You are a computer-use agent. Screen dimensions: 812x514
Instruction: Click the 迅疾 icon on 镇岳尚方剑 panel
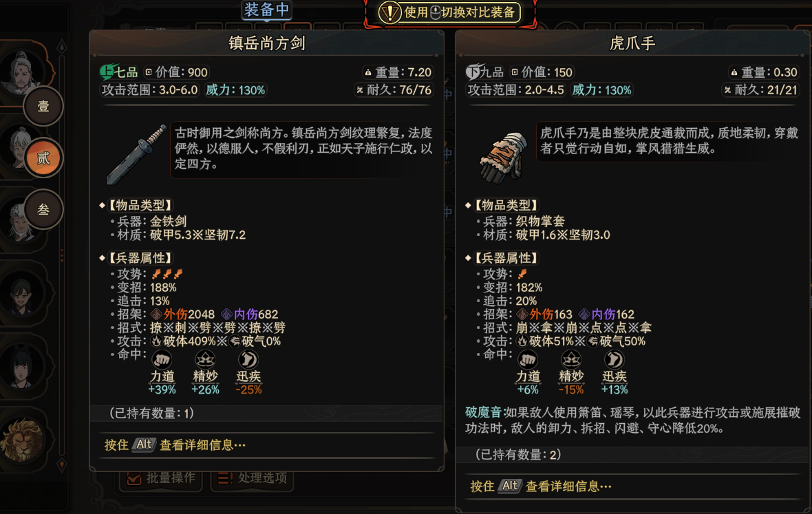click(248, 359)
